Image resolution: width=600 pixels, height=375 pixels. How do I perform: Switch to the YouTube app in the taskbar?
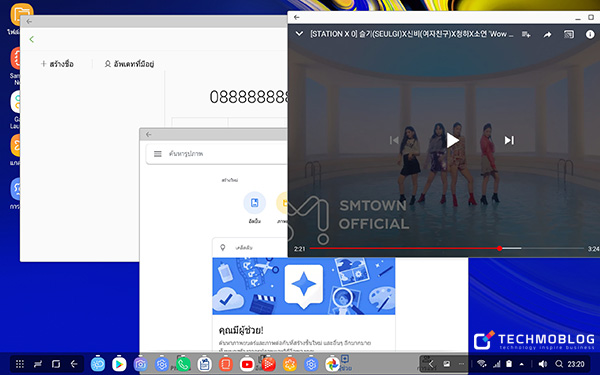click(x=247, y=364)
